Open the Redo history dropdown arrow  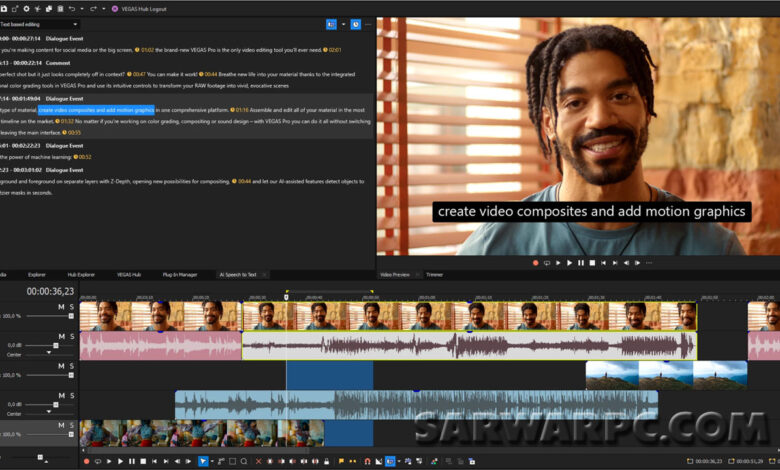[x=103, y=9]
